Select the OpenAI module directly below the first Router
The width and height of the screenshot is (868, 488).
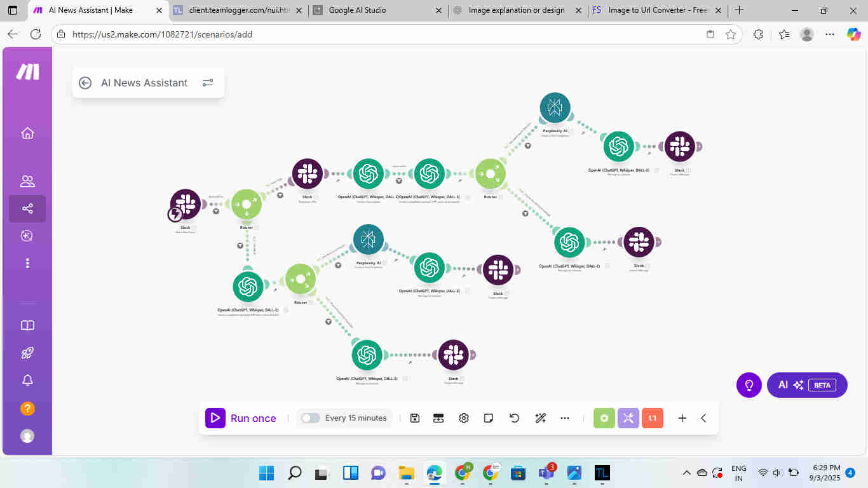point(248,287)
